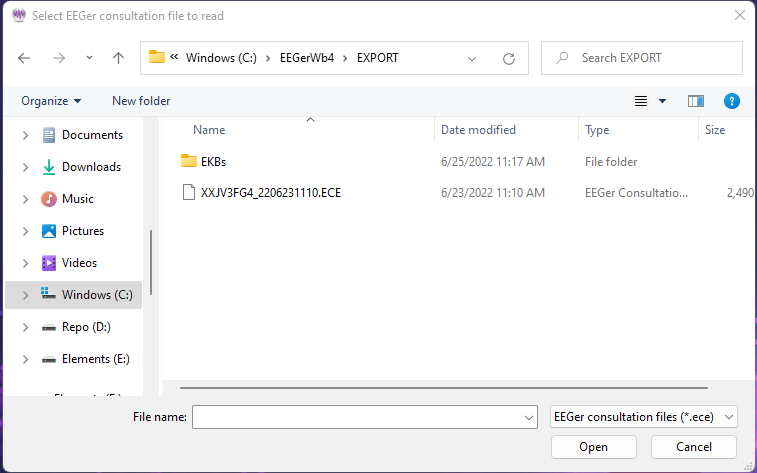This screenshot has width=757, height=473.
Task: Click EEGerWb4 in the address path
Action: 307,58
